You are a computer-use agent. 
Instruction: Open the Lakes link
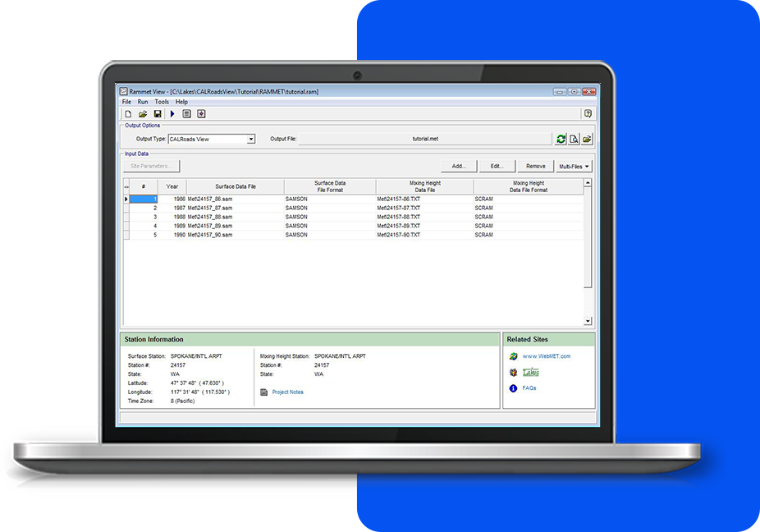tap(531, 373)
